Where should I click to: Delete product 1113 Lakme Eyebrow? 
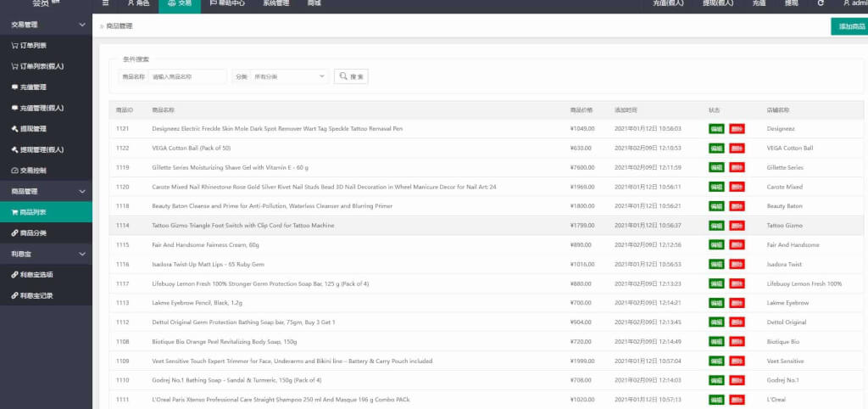click(737, 303)
